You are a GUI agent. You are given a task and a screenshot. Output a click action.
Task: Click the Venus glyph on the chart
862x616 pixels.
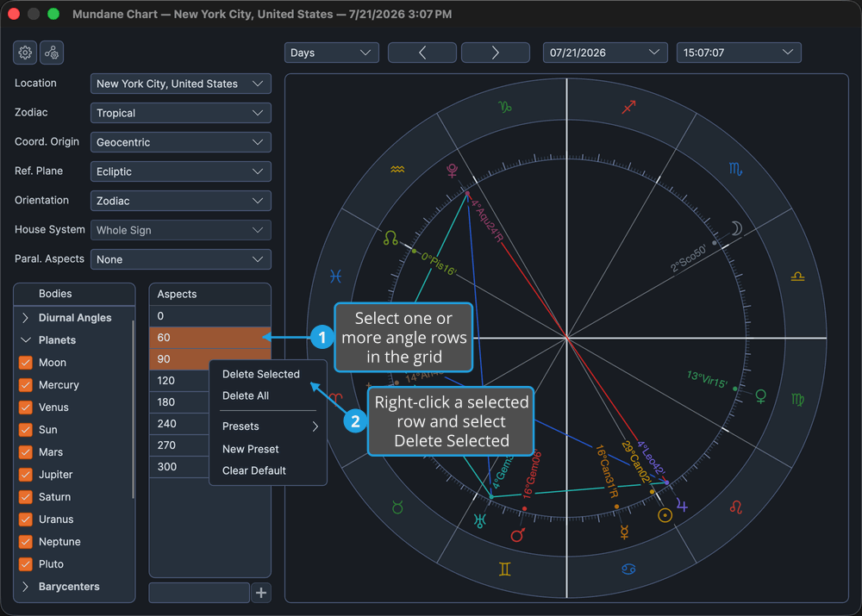[761, 396]
